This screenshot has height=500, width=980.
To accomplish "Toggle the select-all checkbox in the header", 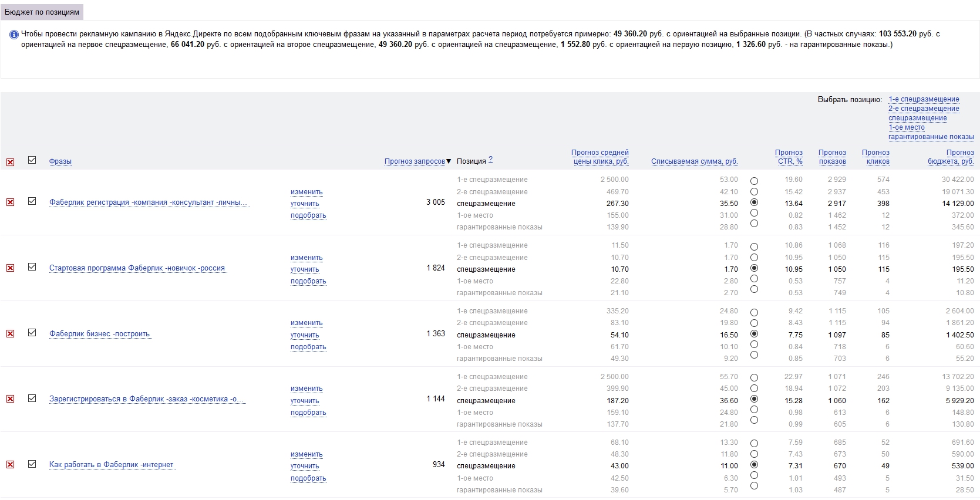I will 32,160.
